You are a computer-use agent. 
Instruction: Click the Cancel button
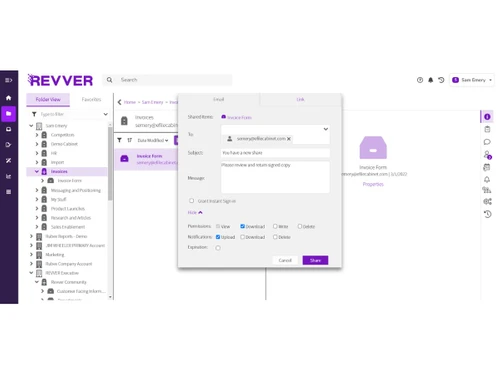[x=285, y=260]
